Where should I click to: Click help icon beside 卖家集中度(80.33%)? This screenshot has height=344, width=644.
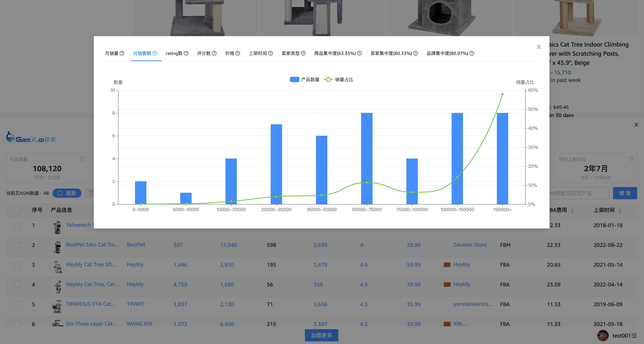click(416, 53)
